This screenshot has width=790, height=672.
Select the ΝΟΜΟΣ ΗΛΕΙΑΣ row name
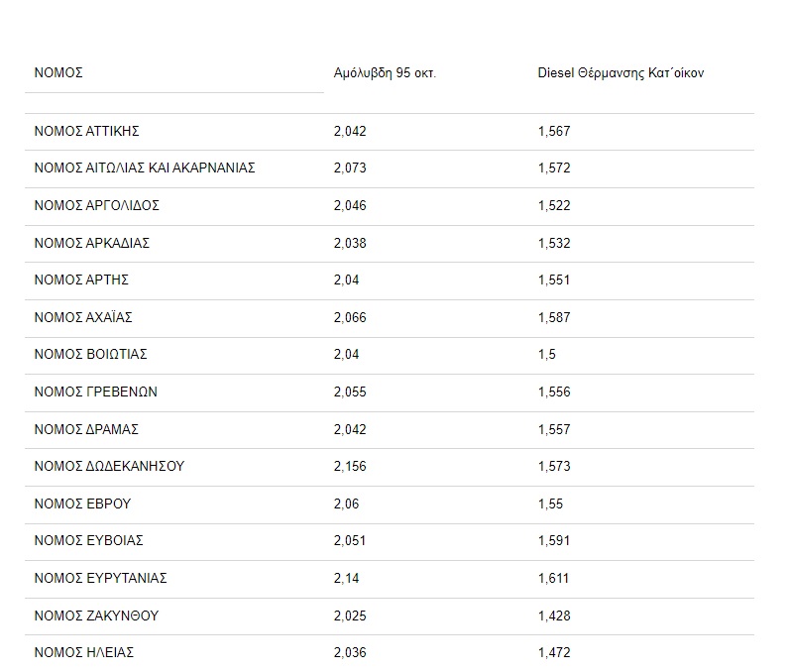pos(83,653)
